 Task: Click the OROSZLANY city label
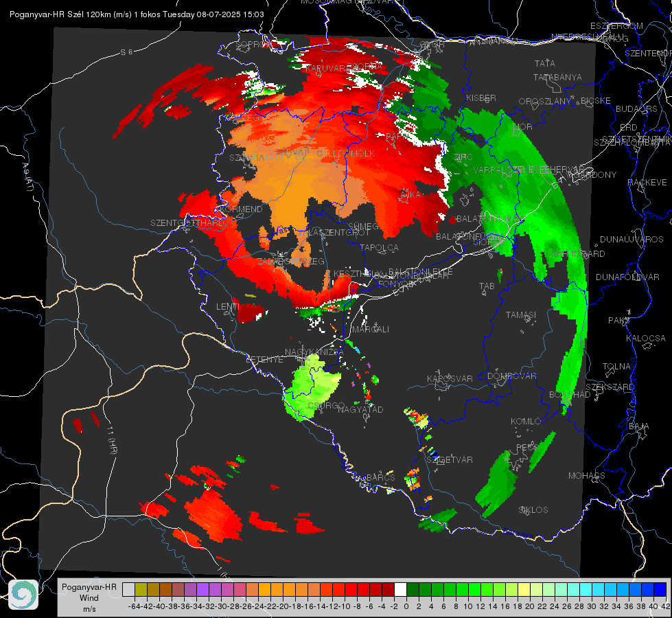pos(545,101)
